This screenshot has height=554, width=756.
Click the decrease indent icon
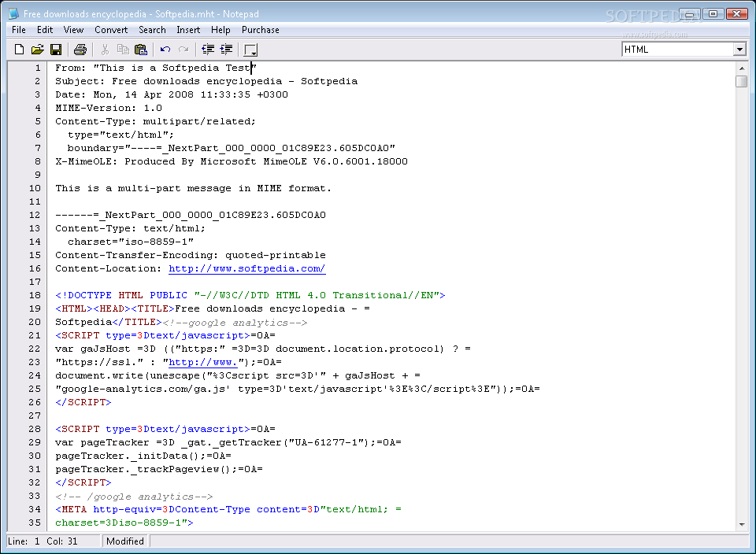click(x=208, y=49)
